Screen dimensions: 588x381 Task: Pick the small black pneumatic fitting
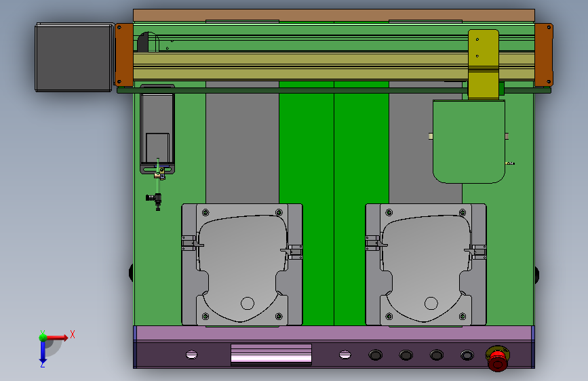coord(155,199)
